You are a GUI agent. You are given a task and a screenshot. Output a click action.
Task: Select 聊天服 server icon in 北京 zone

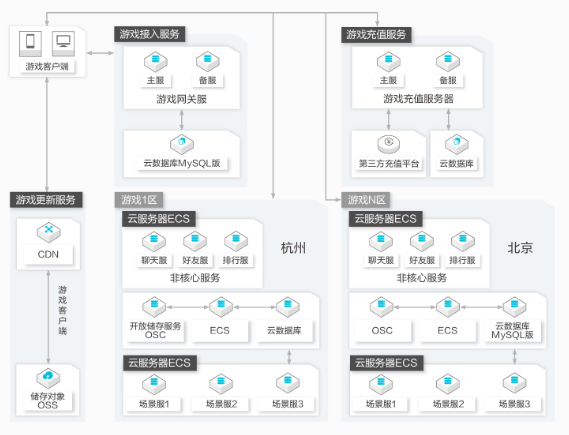point(381,241)
